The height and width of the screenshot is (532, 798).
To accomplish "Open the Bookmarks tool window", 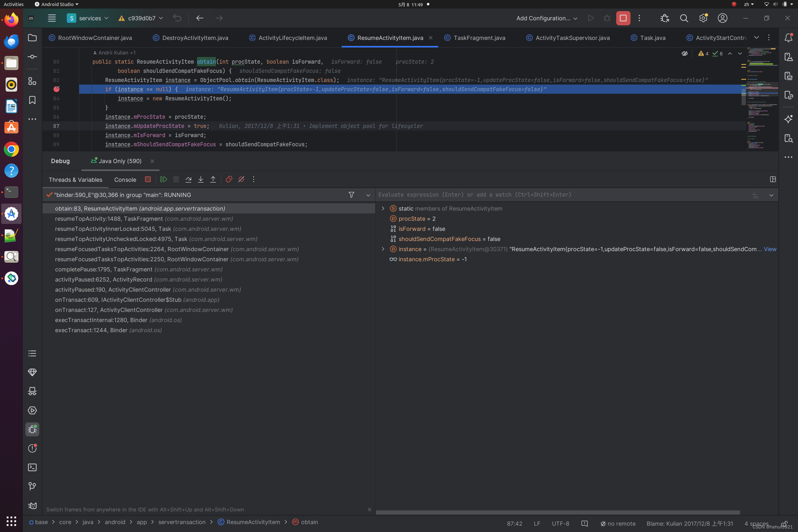I will pos(32,100).
